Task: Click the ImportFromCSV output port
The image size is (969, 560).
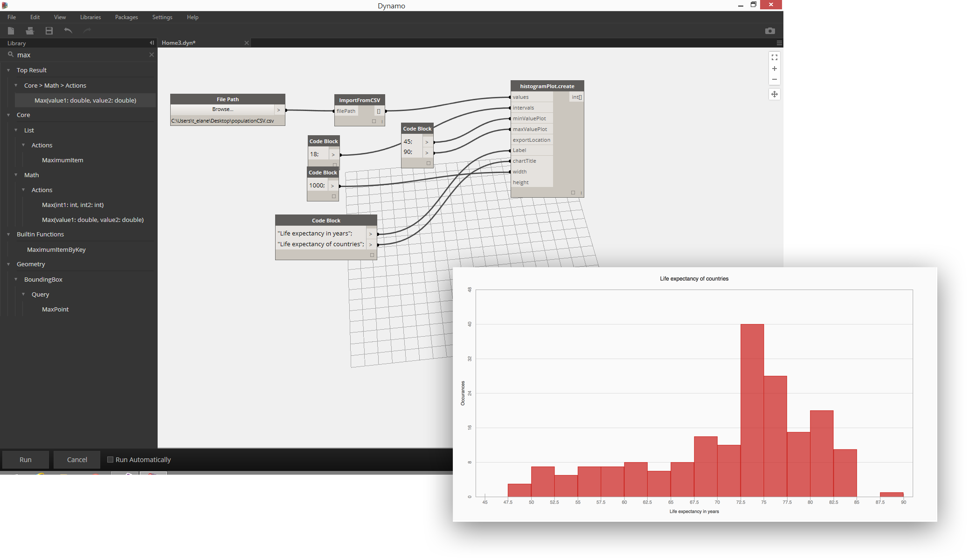Action: click(379, 111)
